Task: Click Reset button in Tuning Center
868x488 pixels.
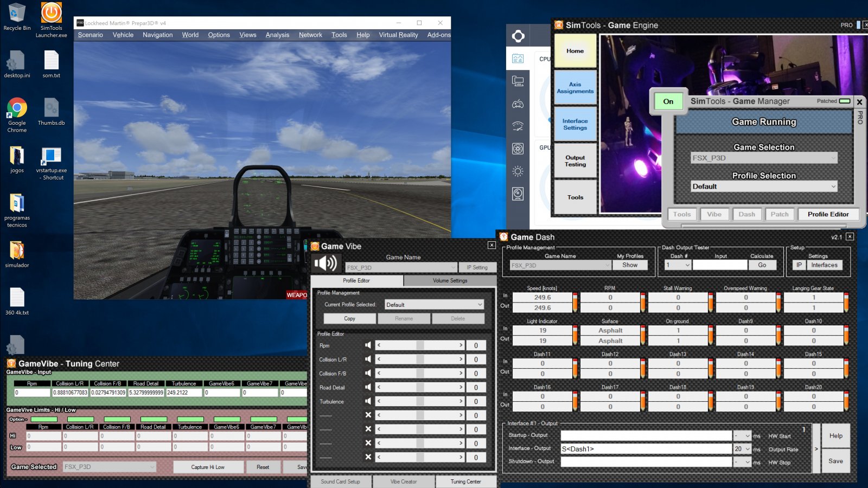Action: point(263,467)
